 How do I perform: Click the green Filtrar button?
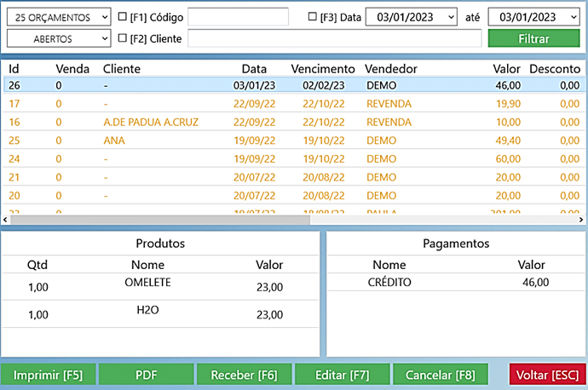533,38
